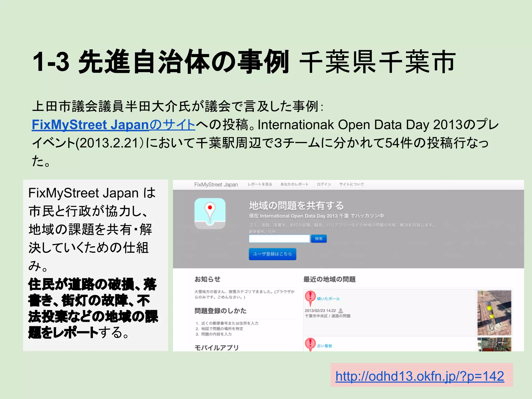Select the 2013/02/23 14:22 timestamp
This screenshot has height=399, width=532.
click(320, 310)
